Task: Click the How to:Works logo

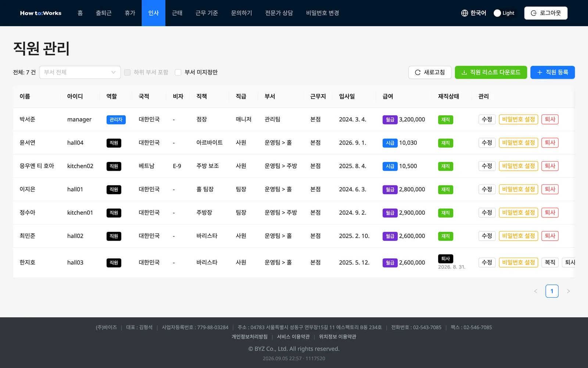Action: pos(41,13)
